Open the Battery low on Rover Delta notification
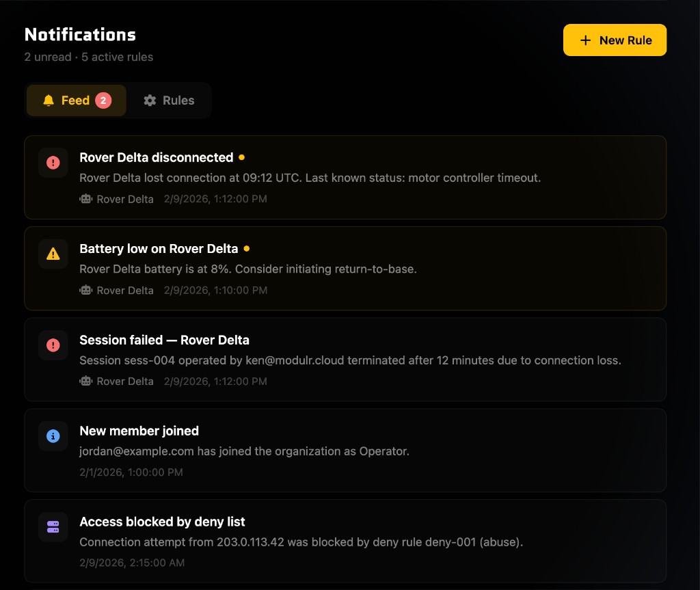This screenshot has height=590, width=700. (345, 268)
